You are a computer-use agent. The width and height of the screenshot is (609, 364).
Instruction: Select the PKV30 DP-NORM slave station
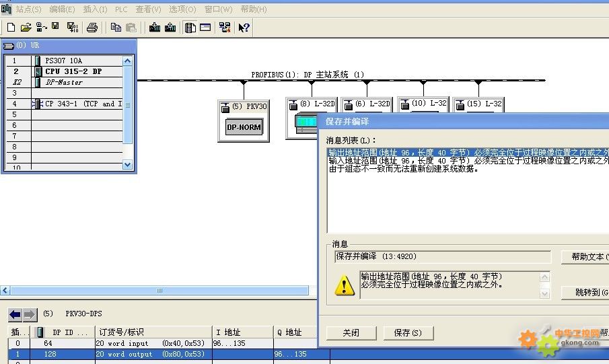pos(243,126)
